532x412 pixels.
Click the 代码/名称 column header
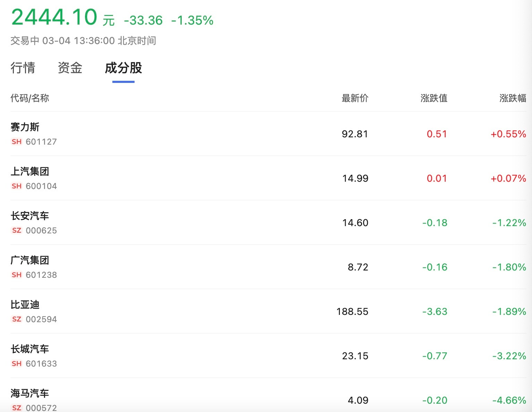pos(30,98)
